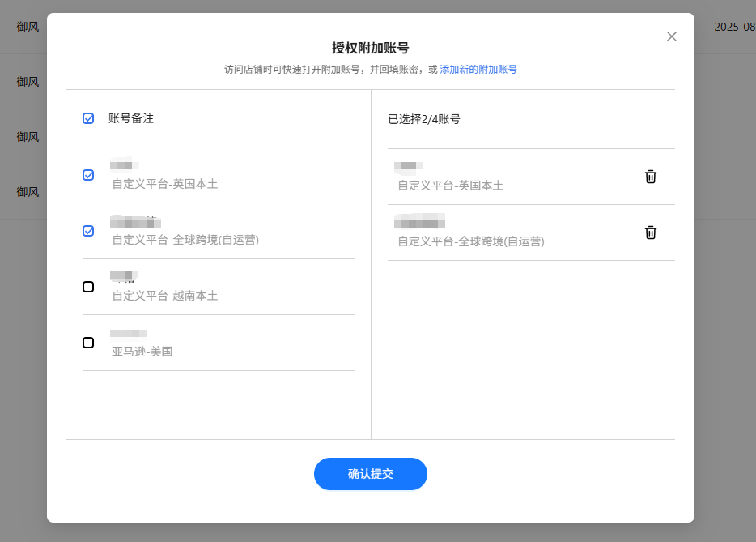
Task: Toggle the 账号备注 select-all checkbox
Action: (88, 118)
